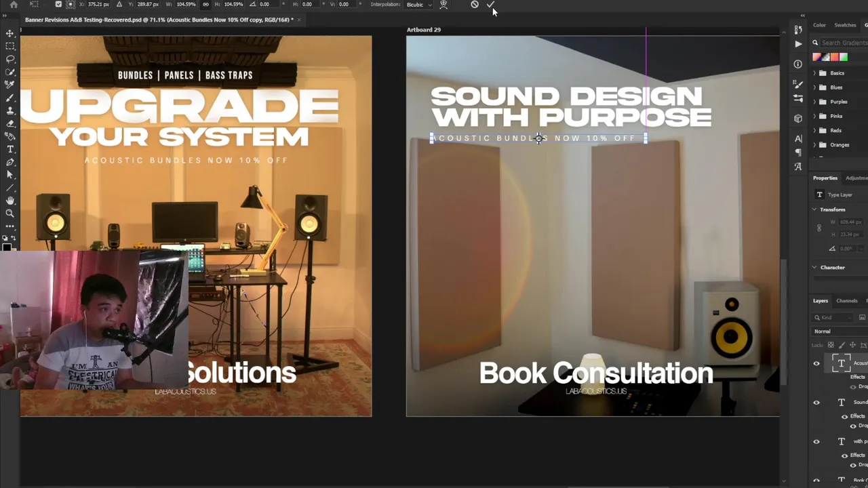Expand the Blues gradient folder
The height and width of the screenshot is (488, 868).
pyautogui.click(x=814, y=87)
